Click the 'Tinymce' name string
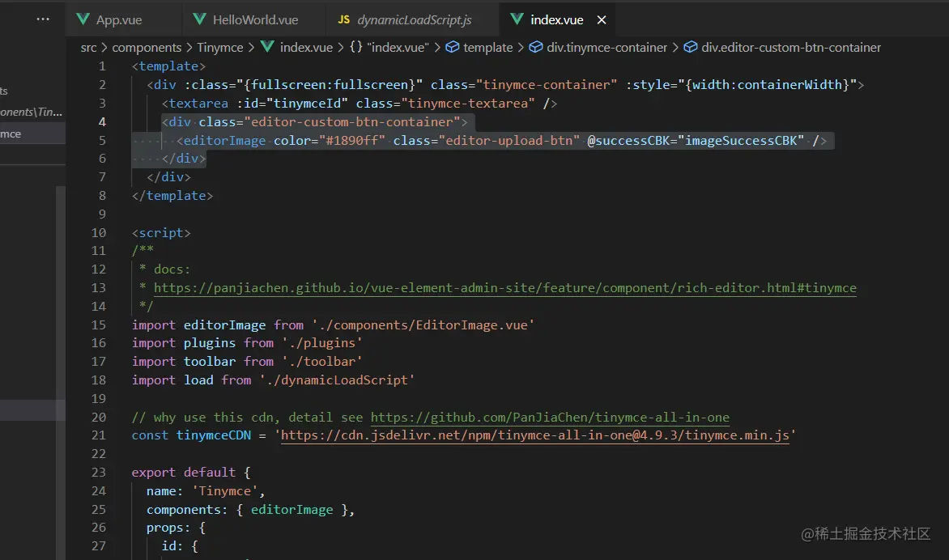This screenshot has width=949, height=560. click(x=224, y=491)
